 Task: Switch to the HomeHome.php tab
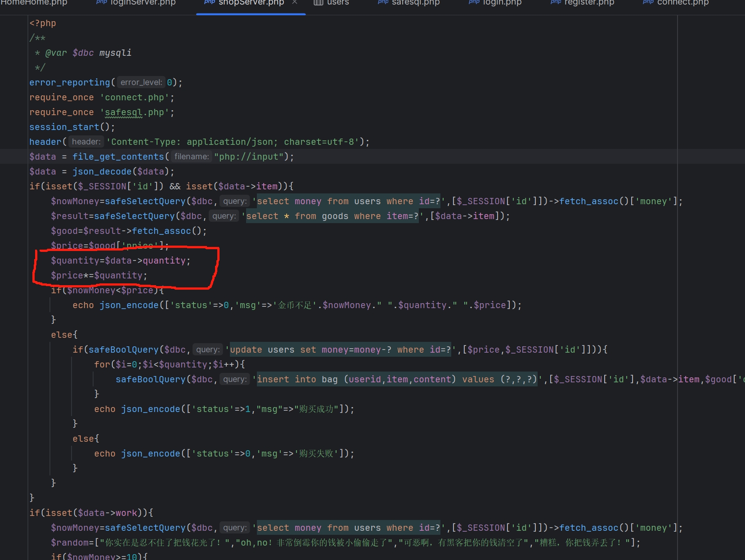pyautogui.click(x=34, y=3)
